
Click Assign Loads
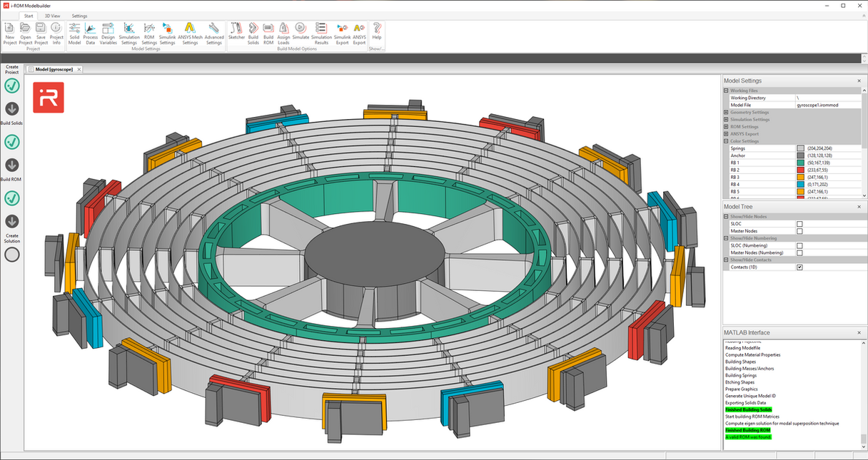(x=283, y=33)
